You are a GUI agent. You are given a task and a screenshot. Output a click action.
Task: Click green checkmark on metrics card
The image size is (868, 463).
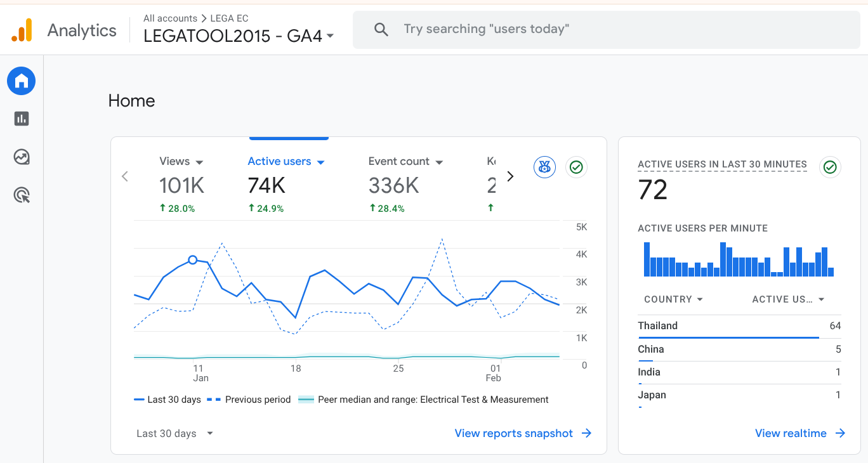pos(576,167)
